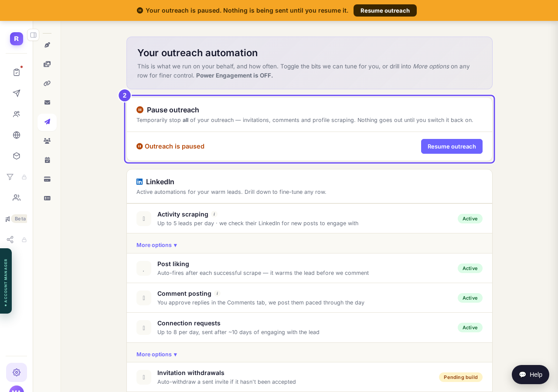Click the Active badge on Post liking
This screenshot has width=558, height=392.
tap(470, 268)
